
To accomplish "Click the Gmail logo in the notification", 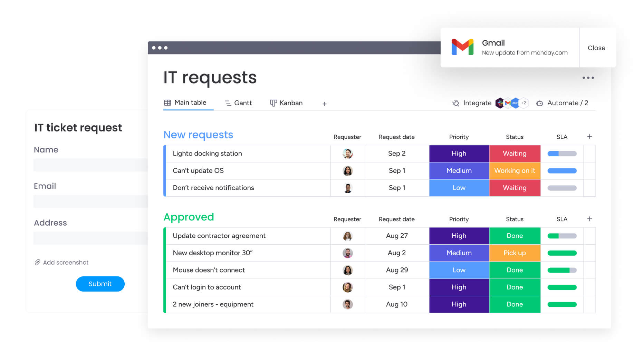I will (x=463, y=47).
